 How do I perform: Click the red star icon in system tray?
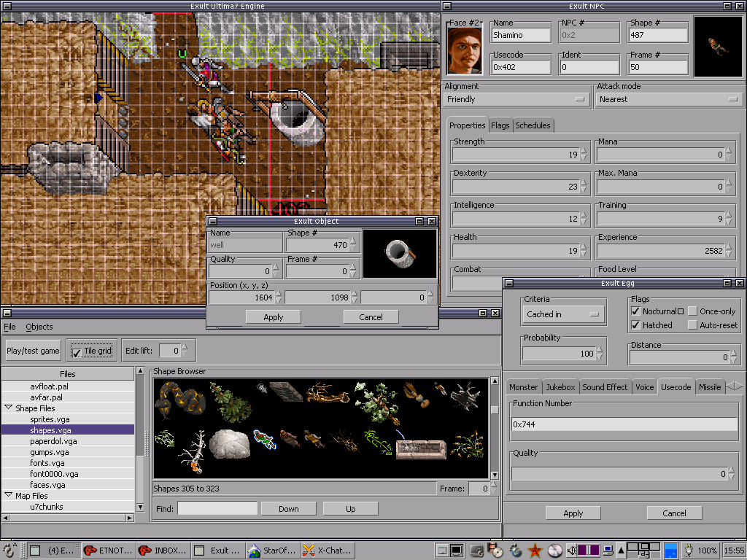tap(535, 550)
